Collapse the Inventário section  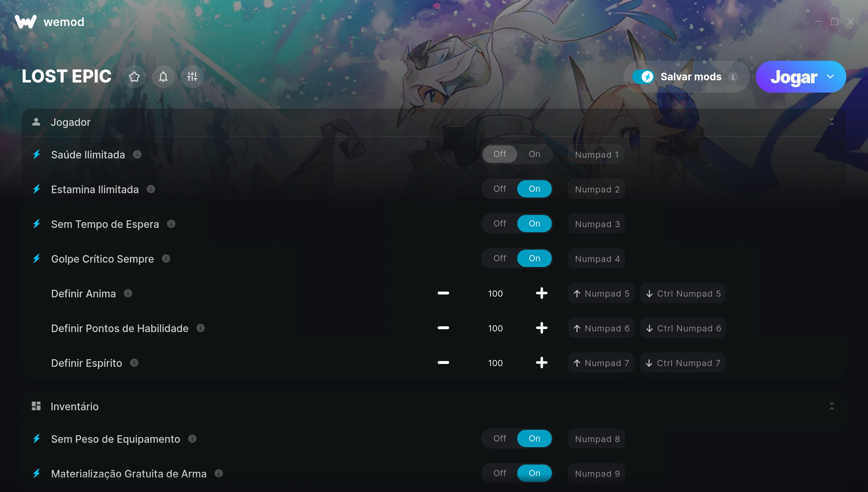pos(831,406)
